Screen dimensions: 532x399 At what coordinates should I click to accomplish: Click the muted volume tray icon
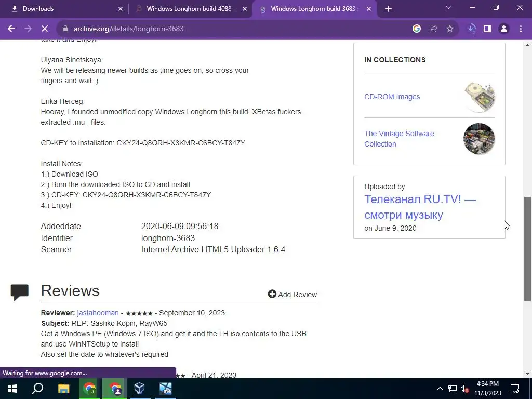point(464,389)
